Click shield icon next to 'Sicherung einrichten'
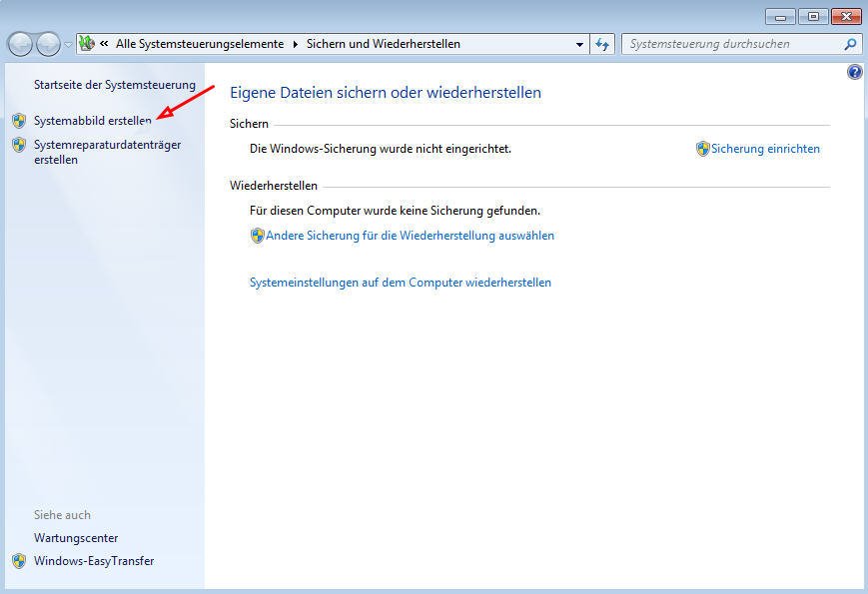Image resolution: width=868 pixels, height=594 pixels. [x=703, y=149]
